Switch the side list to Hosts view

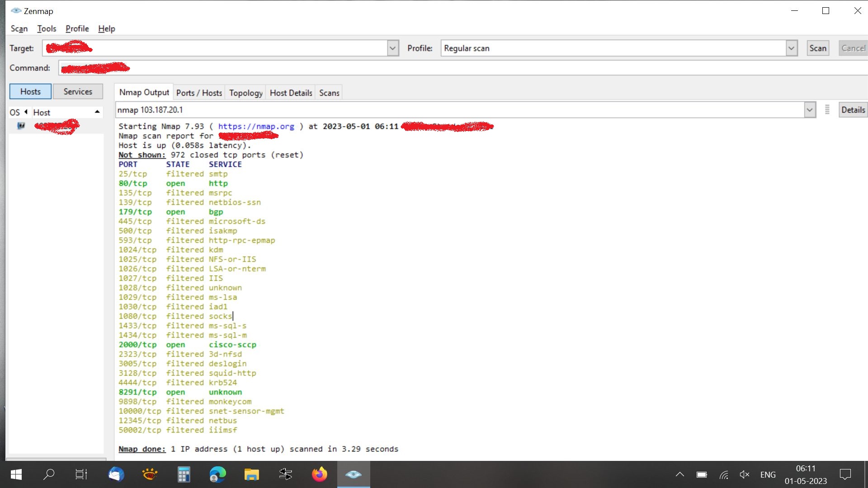coord(30,91)
